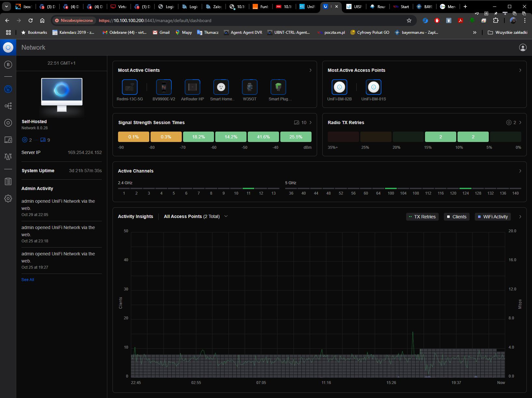Open the browser extensions puzzle icon
Image resolution: width=532 pixels, height=398 pixels.
(496, 20)
